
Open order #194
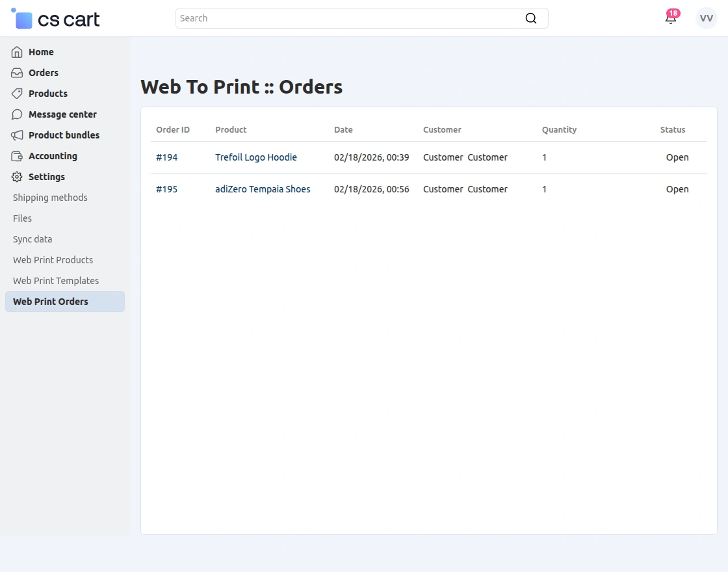[x=167, y=157]
